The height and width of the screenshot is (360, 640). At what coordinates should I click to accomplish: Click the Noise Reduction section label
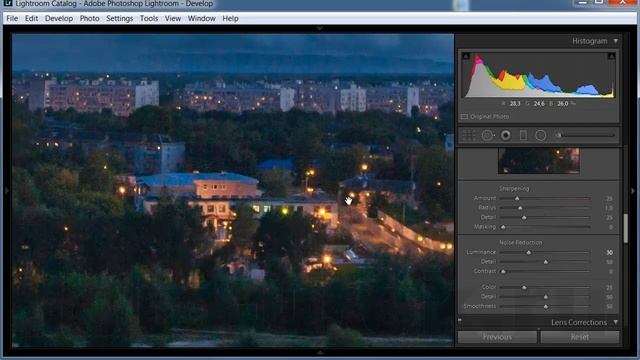coord(520,242)
